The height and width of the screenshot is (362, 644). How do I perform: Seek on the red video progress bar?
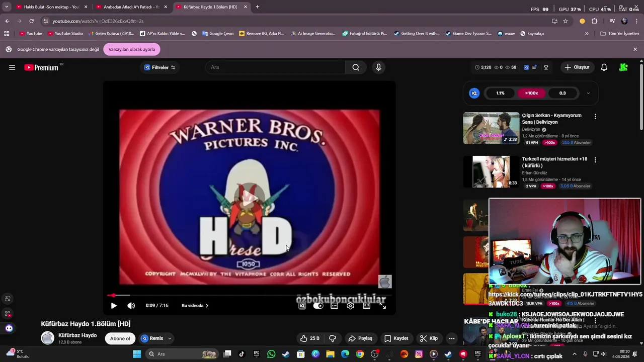click(249, 295)
